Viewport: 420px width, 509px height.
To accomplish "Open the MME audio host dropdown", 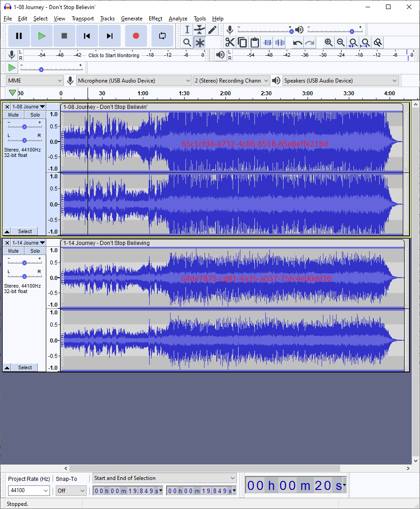I will [35, 80].
